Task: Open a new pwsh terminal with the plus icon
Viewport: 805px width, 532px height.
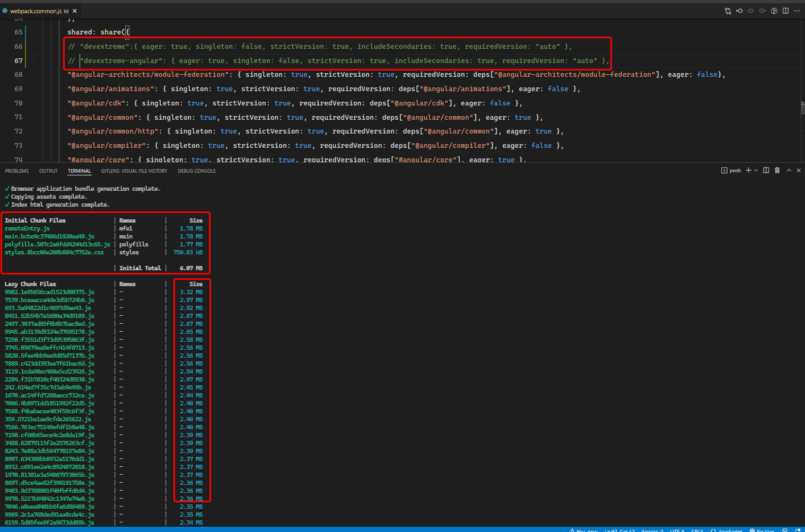Action: pyautogui.click(x=748, y=170)
